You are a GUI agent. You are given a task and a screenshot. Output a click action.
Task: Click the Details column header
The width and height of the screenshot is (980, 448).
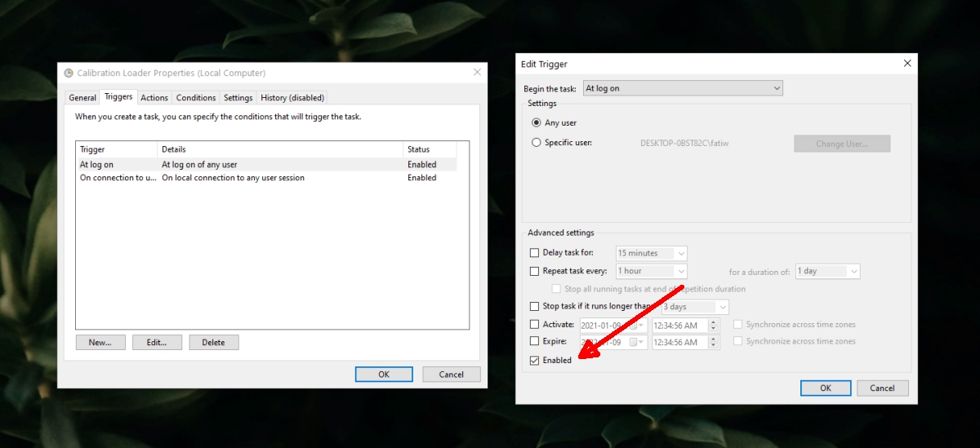(x=280, y=149)
